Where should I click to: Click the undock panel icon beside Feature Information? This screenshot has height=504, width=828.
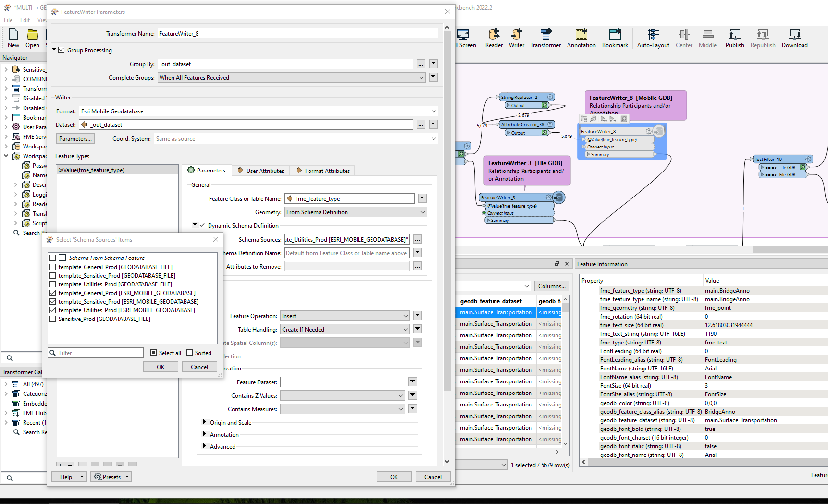coord(557,264)
